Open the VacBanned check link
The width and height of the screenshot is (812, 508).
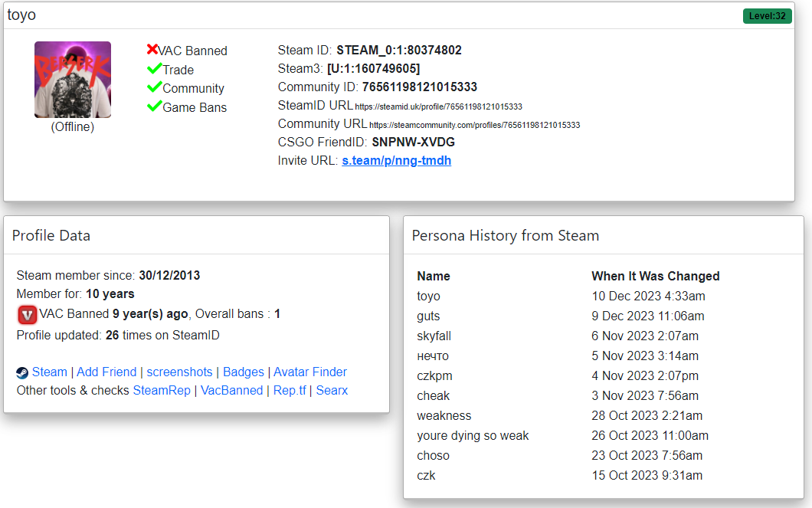232,391
